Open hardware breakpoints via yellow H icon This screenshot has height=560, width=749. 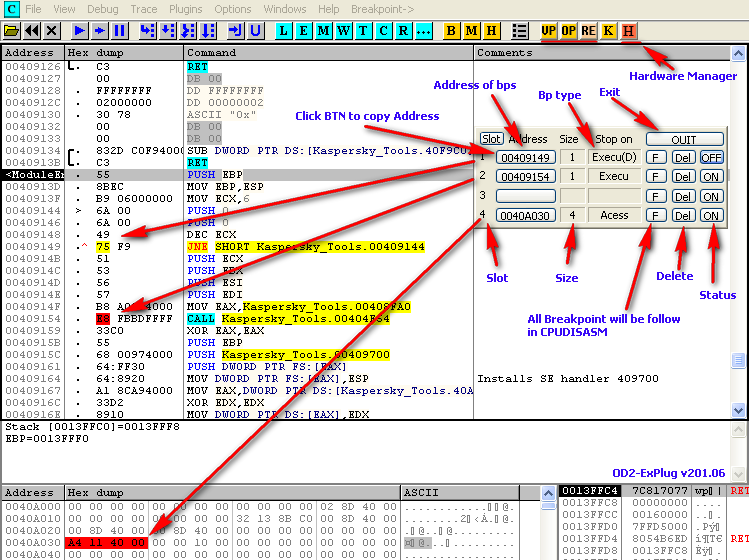tap(491, 31)
